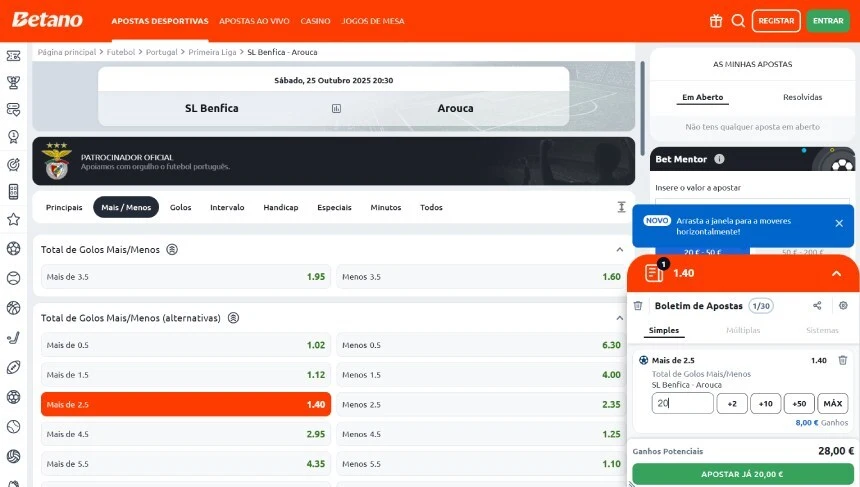Viewport: 860px width, 487px height.
Task: Switch to the Handicap market tab
Action: click(x=280, y=207)
